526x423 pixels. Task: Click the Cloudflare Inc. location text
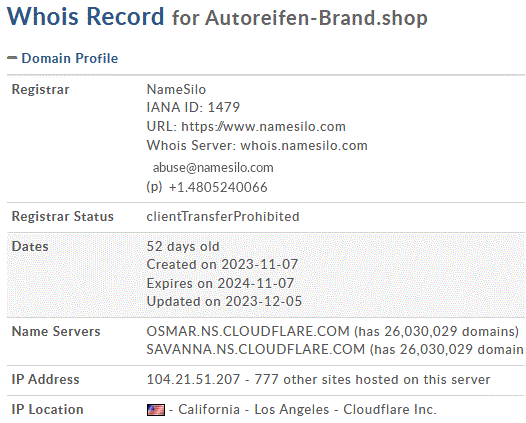point(389,409)
